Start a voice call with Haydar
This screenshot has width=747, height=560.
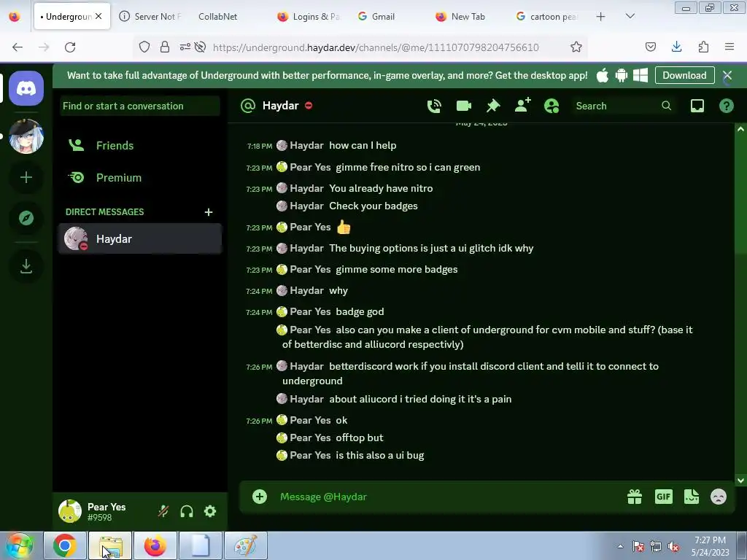(x=434, y=106)
